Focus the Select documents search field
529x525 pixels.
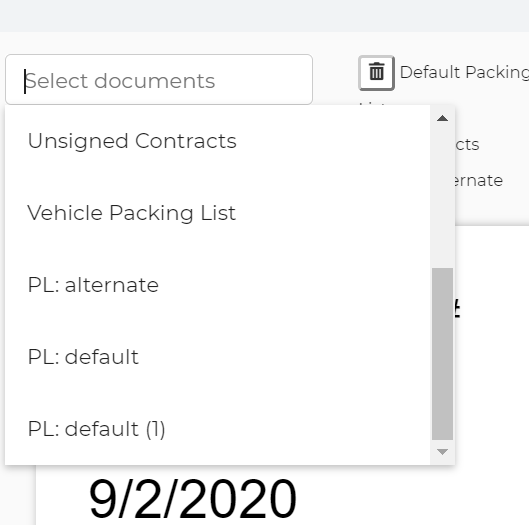coord(159,80)
